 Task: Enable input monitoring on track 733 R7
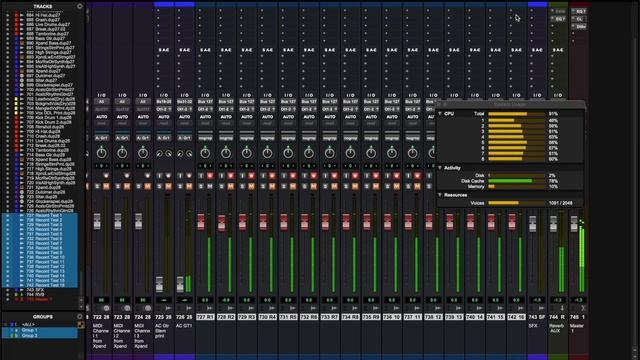pos(325,176)
